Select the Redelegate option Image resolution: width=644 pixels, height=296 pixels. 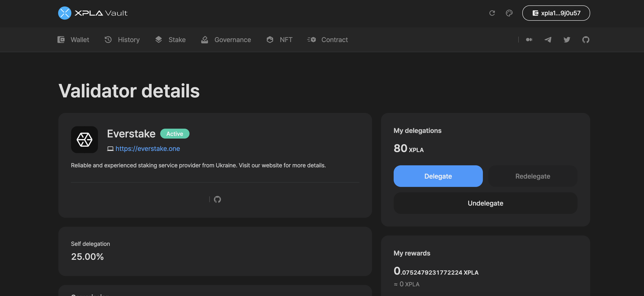(533, 176)
